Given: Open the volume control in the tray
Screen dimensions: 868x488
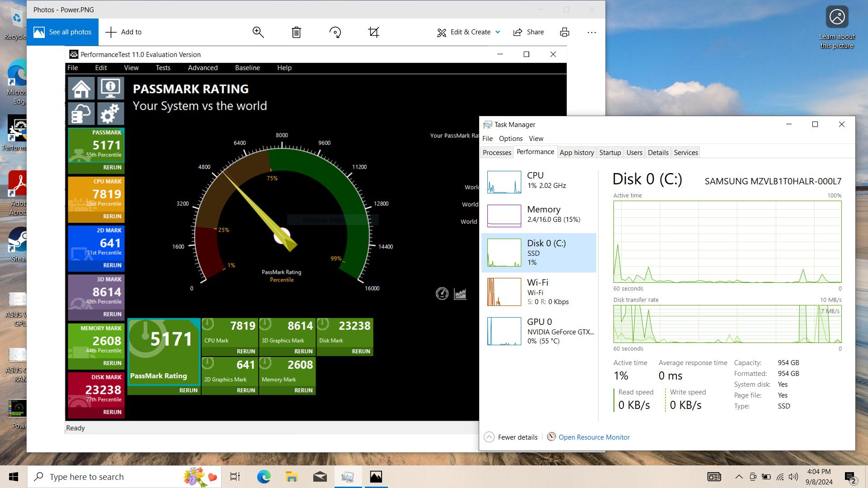Looking at the screenshot, I should [x=793, y=477].
